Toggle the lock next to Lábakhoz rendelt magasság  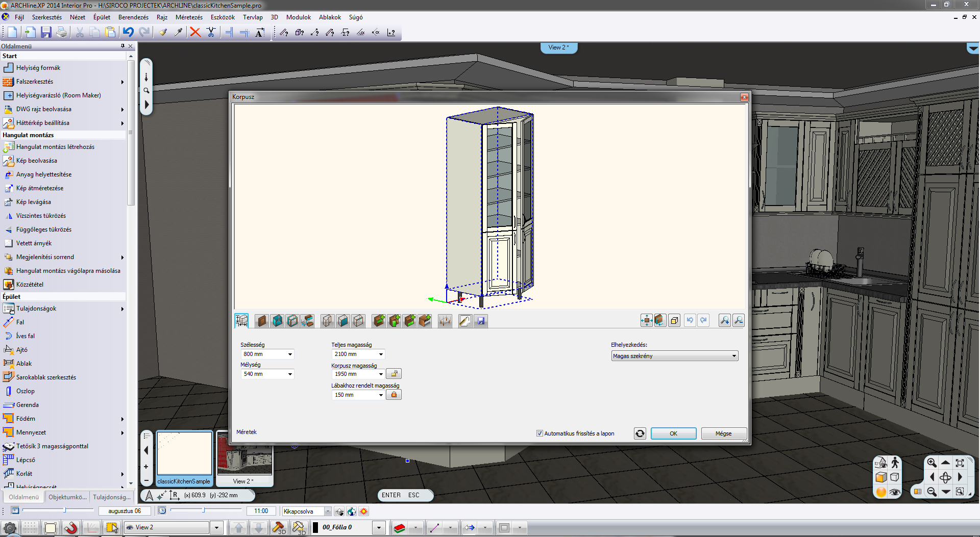394,395
